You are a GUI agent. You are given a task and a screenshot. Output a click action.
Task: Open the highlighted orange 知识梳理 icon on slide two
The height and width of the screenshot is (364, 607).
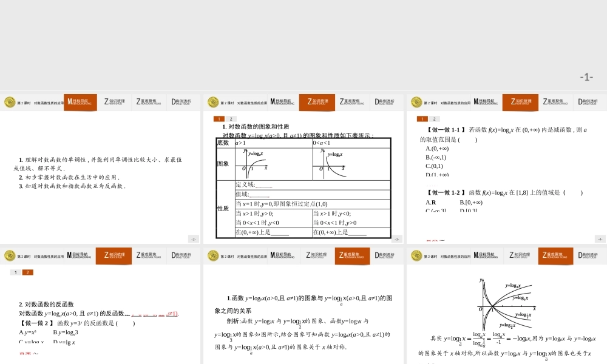click(317, 102)
